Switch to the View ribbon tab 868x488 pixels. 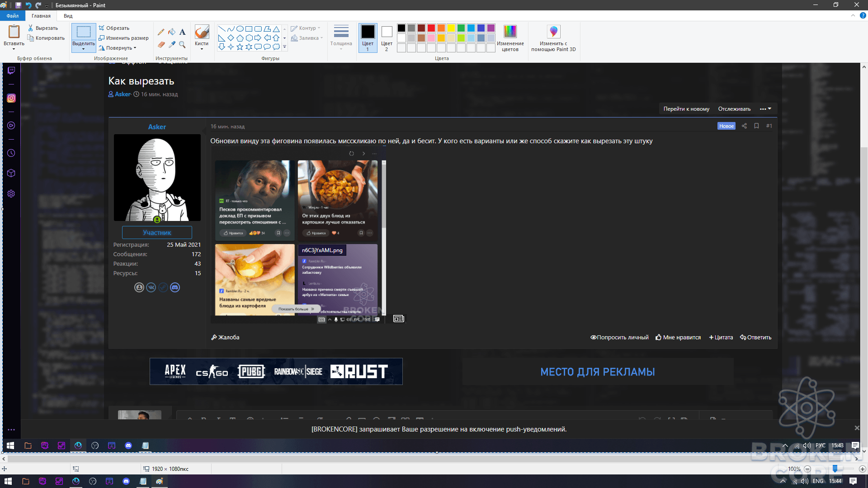tap(68, 16)
